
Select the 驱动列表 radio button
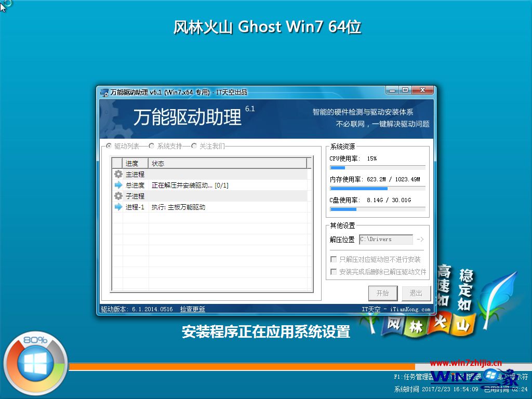click(109, 146)
